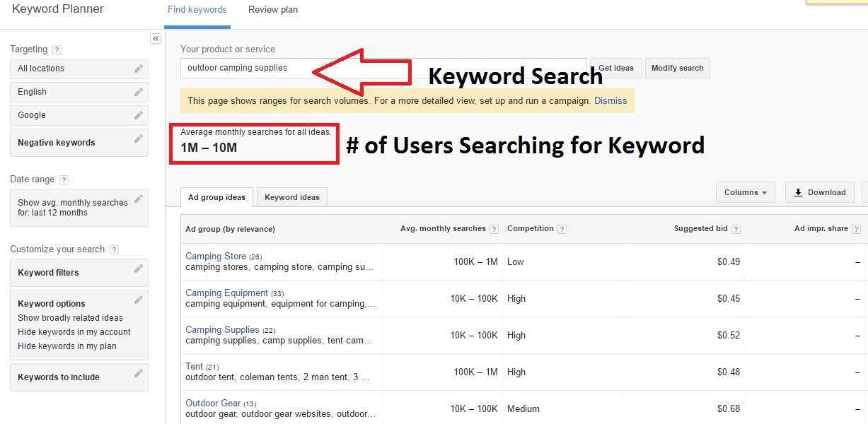
Task: Edit Keyword filters using the pencil icon
Action: (139, 269)
